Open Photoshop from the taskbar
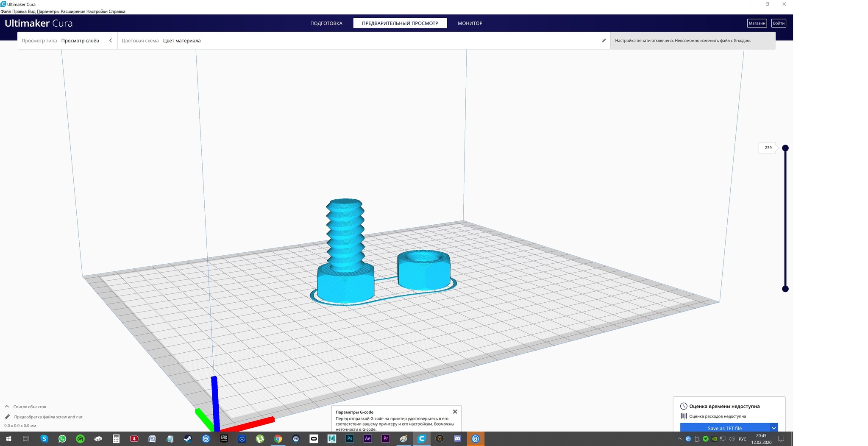This screenshot has height=446, width=868. (350, 439)
